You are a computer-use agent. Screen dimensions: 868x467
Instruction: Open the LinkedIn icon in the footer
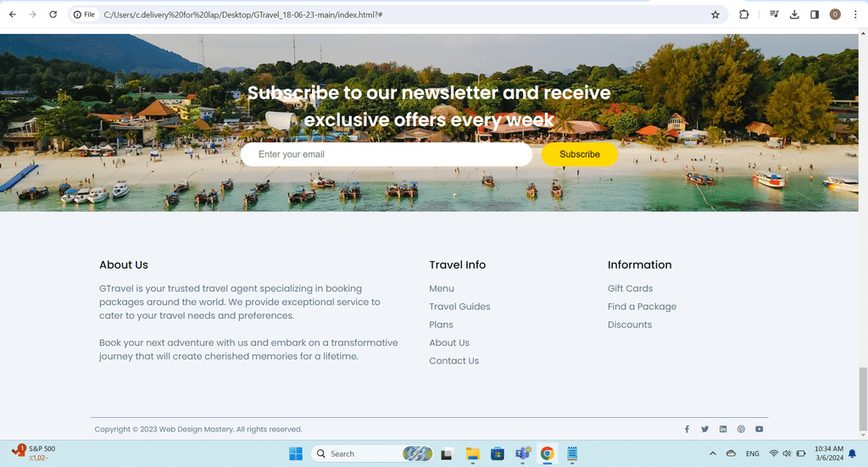(x=723, y=430)
